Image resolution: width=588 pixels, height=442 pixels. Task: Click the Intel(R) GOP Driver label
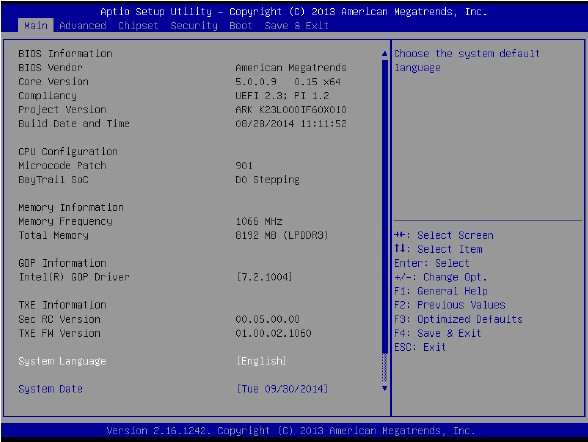click(74, 277)
